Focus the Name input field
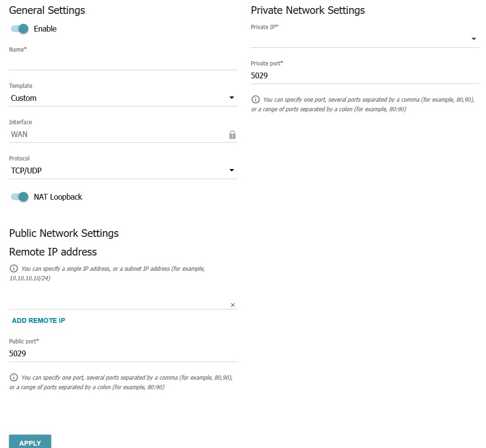The width and height of the screenshot is (486, 448). point(123,62)
